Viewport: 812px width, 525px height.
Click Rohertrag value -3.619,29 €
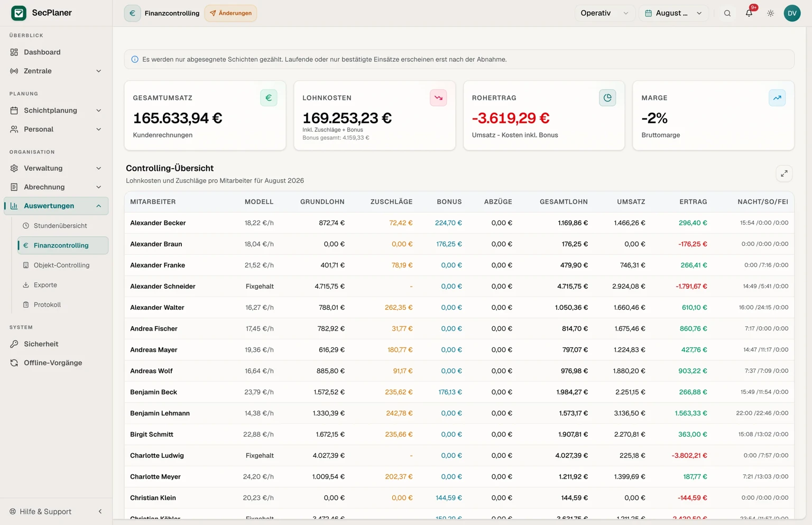511,118
